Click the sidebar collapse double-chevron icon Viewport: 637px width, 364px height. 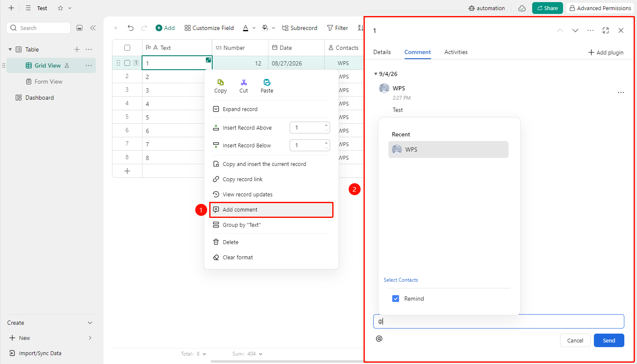(93, 28)
